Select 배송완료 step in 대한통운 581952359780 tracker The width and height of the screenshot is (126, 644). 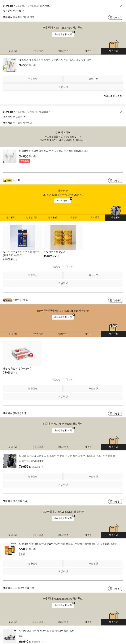(113, 447)
